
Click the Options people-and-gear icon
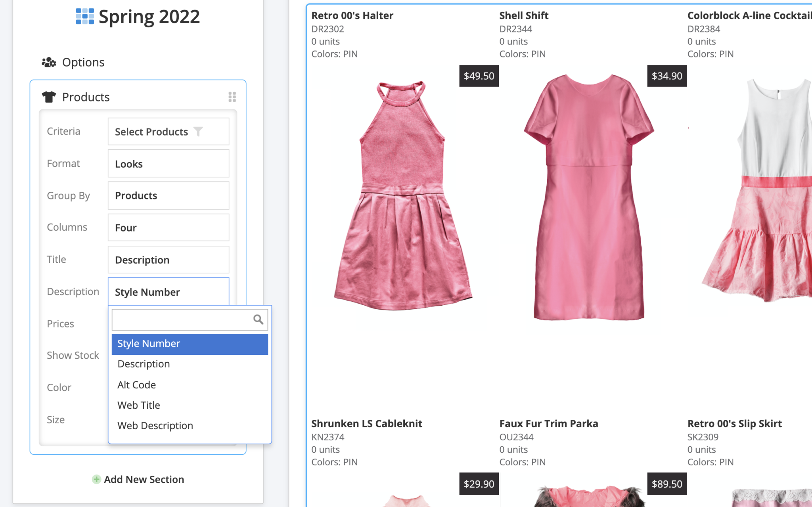(49, 62)
